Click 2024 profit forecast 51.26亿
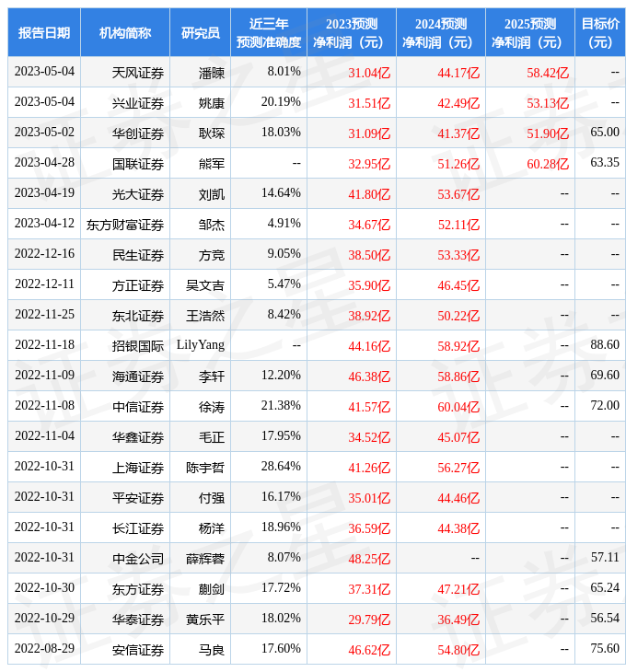 pos(458,164)
